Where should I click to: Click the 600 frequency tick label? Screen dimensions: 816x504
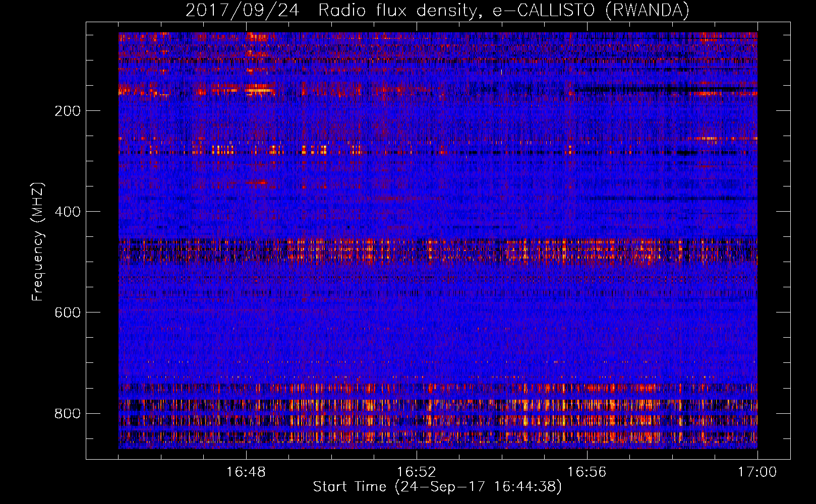tap(67, 312)
